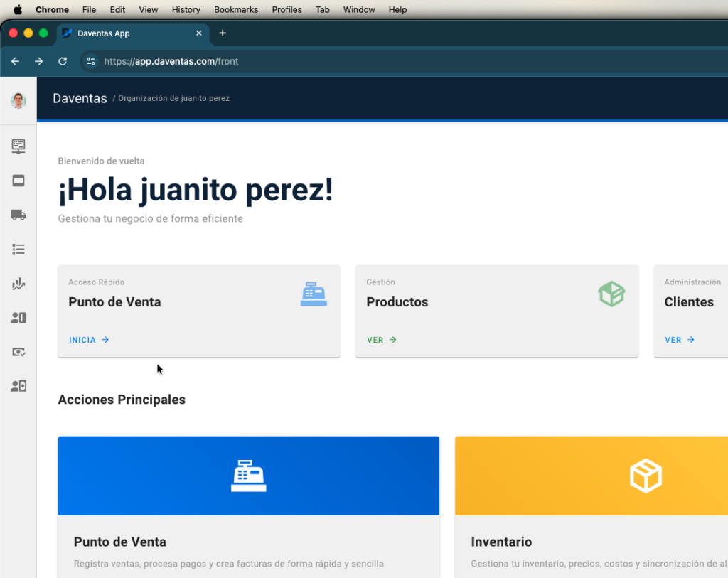Click the cash register icon on Punto de Venta card
This screenshot has height=578, width=728.
click(314, 294)
